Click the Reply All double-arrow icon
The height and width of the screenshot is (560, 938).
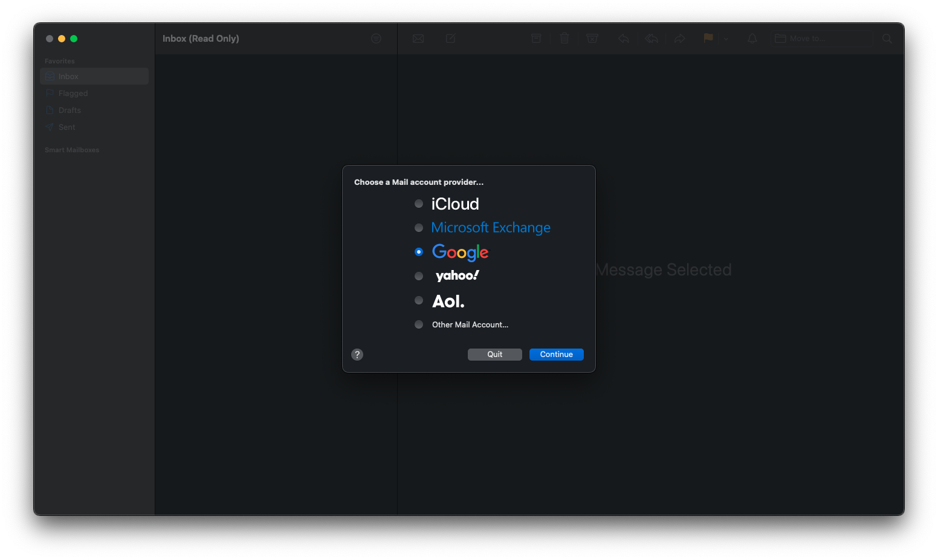click(x=652, y=39)
